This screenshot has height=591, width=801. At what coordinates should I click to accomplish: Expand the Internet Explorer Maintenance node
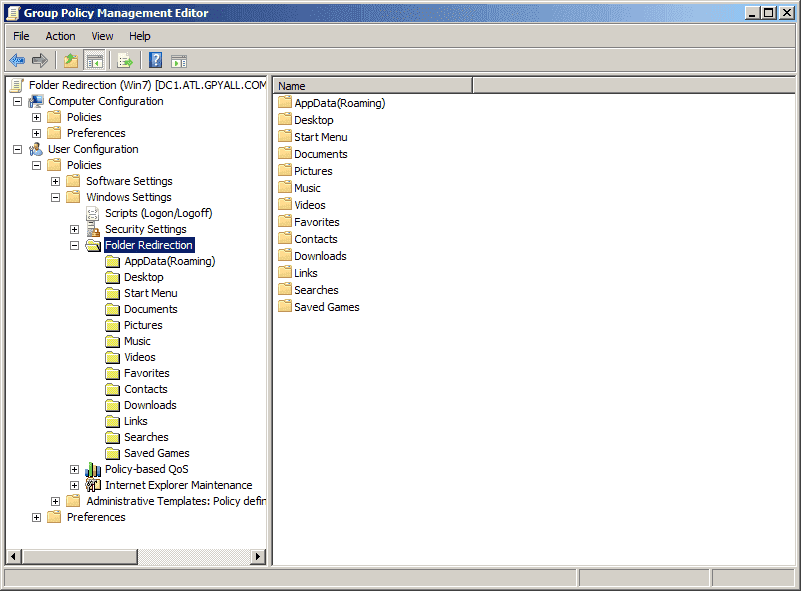coord(74,485)
